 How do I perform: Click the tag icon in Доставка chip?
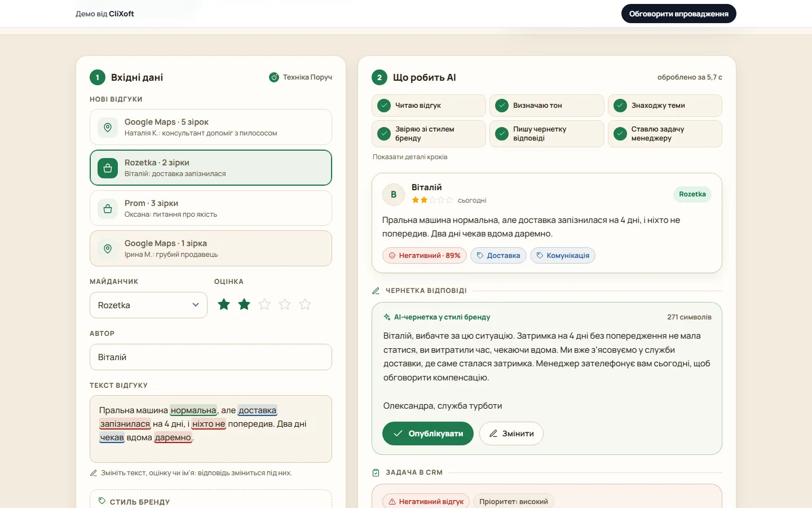coord(480,256)
